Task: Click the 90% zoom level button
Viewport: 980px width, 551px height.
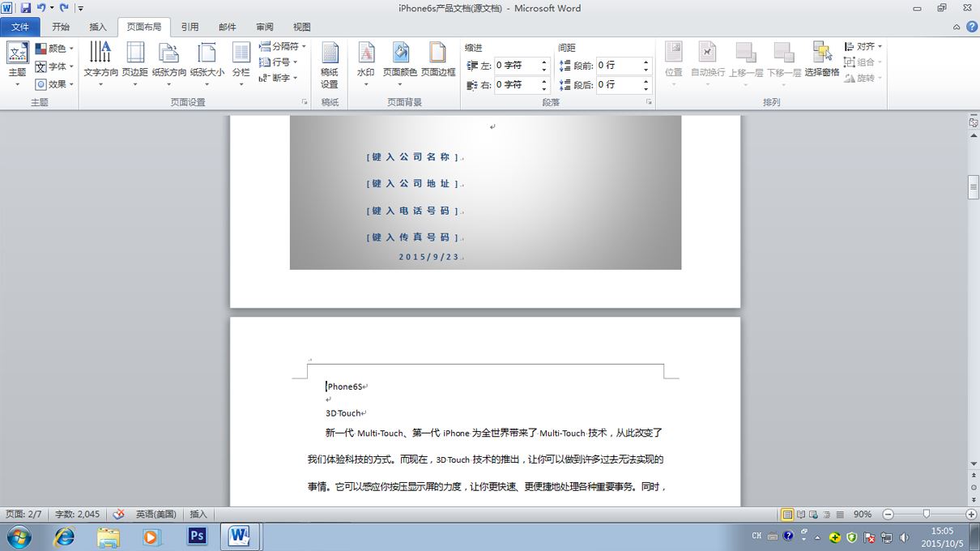Action: coord(863,515)
